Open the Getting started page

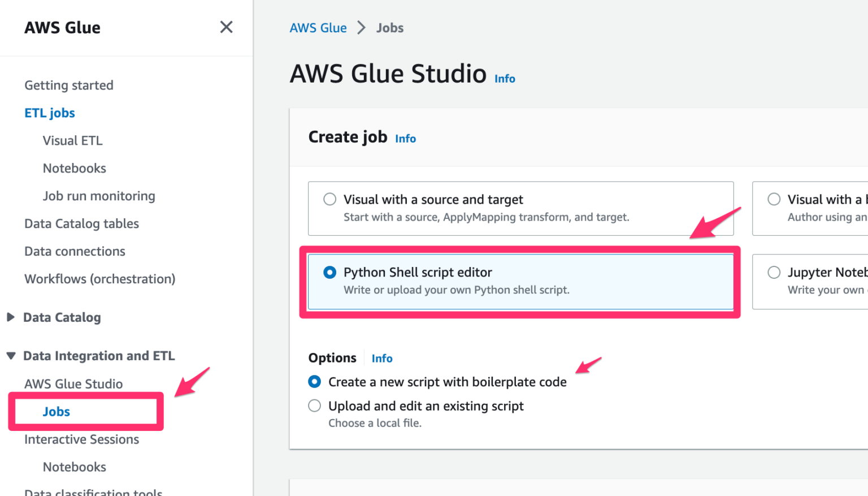(x=68, y=85)
